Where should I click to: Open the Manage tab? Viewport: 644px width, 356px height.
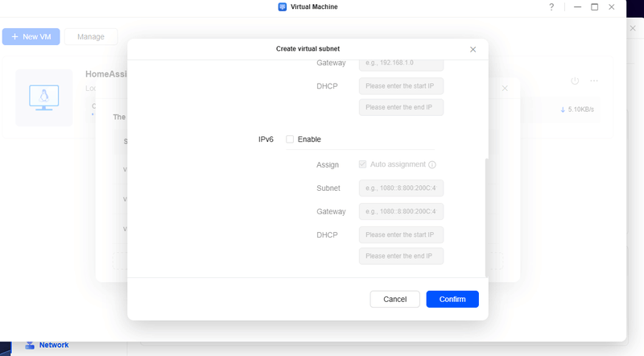pos(90,37)
